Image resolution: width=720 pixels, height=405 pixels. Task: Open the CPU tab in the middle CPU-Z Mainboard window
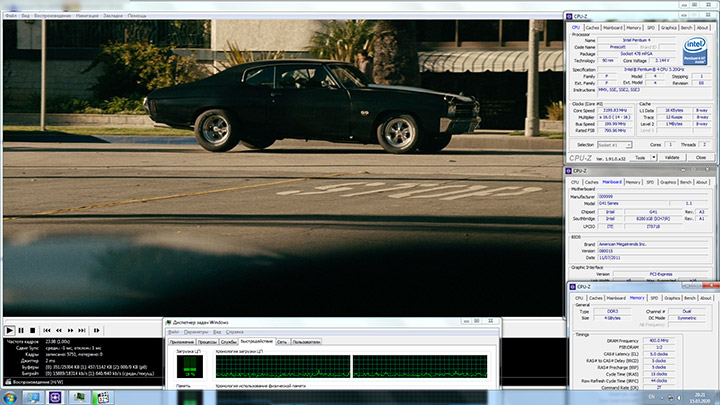tap(574, 182)
